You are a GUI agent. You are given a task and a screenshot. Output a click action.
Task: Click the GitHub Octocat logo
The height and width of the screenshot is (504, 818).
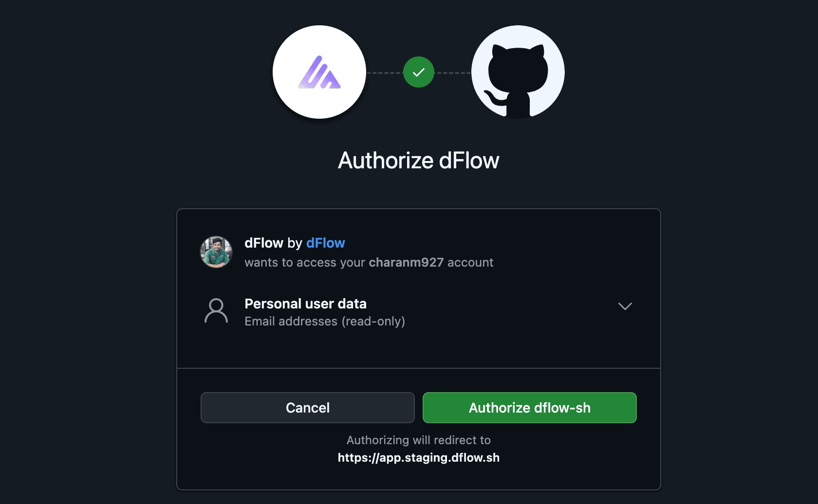pyautogui.click(x=518, y=72)
